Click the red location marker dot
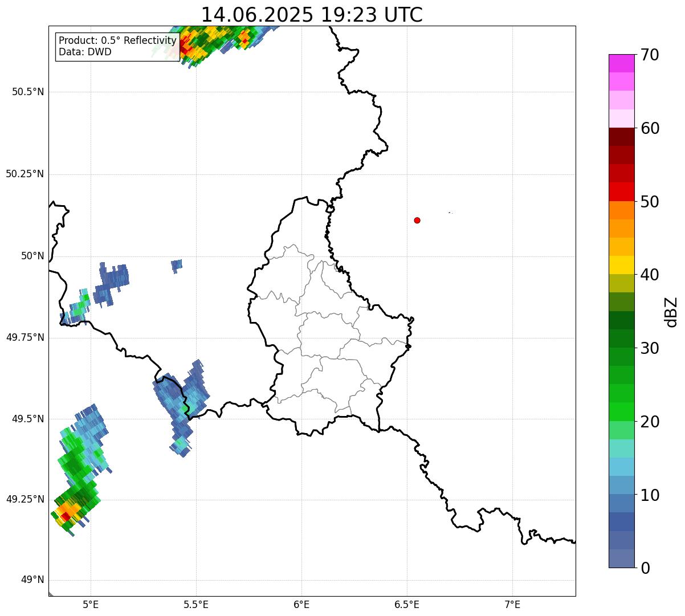This screenshot has width=685, height=616. click(x=417, y=220)
